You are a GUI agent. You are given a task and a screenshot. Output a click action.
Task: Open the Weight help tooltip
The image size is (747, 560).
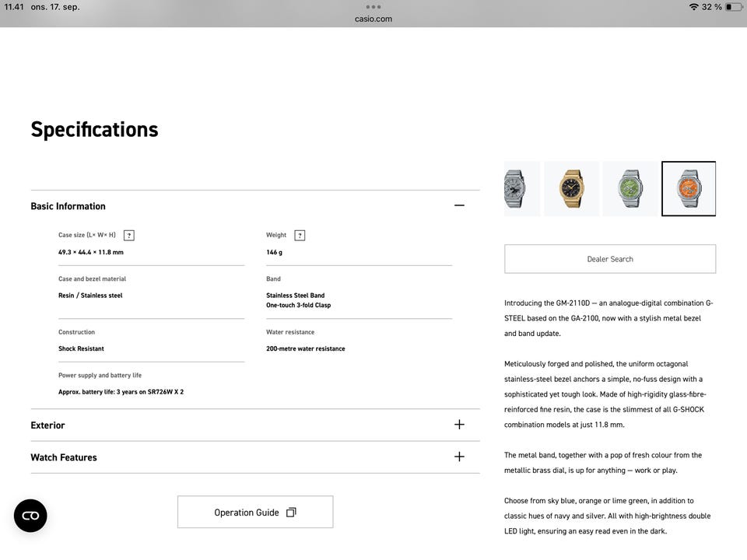coord(300,235)
